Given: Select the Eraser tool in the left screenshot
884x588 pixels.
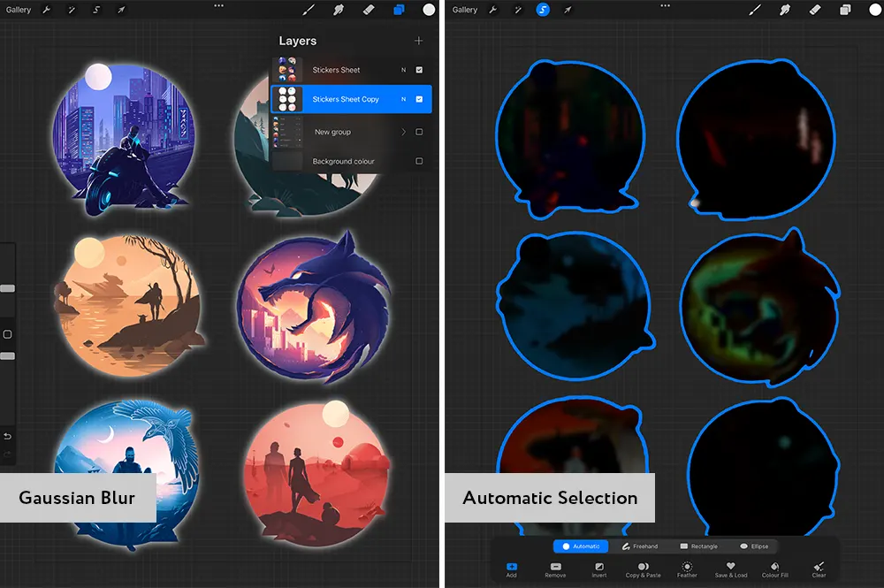Looking at the screenshot, I should pyautogui.click(x=369, y=10).
